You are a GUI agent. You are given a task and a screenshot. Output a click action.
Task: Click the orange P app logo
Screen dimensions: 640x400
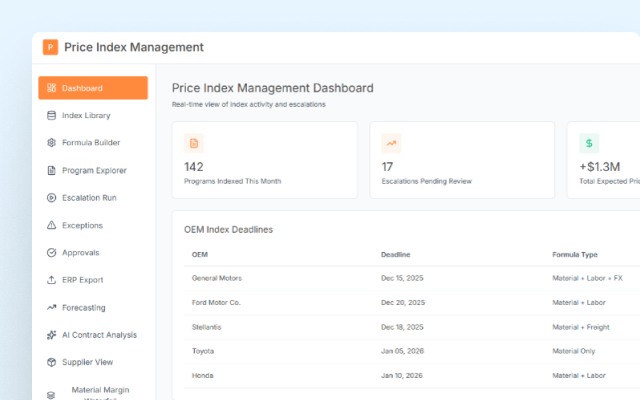(x=51, y=47)
